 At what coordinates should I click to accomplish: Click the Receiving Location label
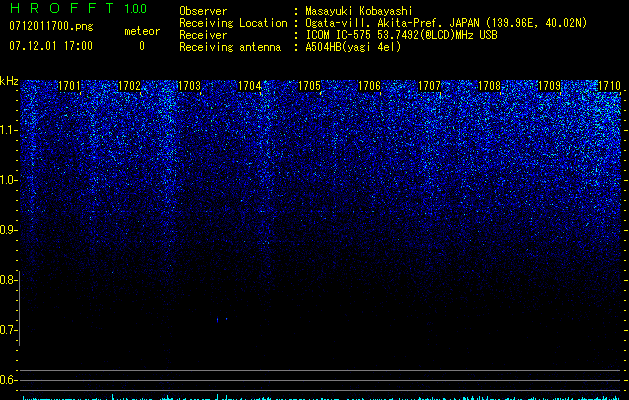coord(233,23)
